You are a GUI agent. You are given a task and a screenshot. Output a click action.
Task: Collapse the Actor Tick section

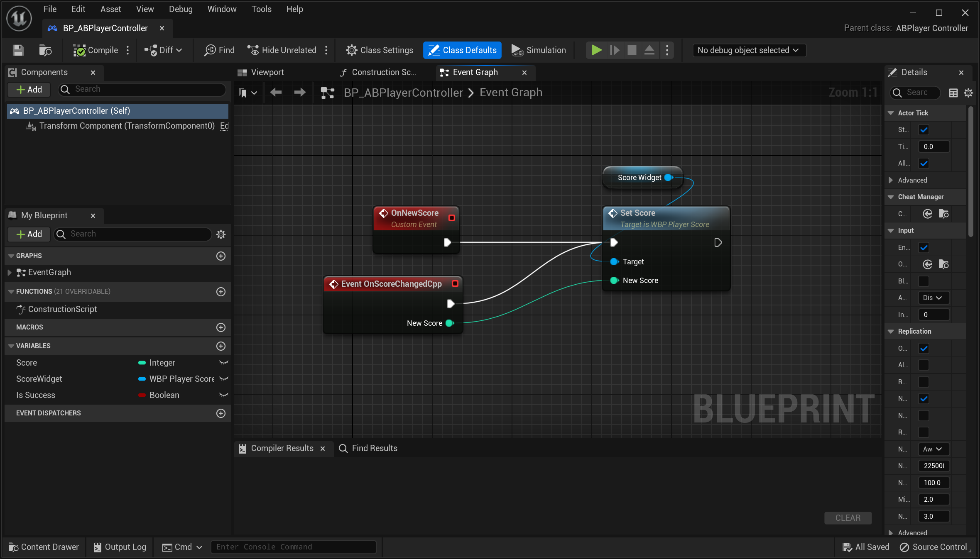(x=891, y=113)
